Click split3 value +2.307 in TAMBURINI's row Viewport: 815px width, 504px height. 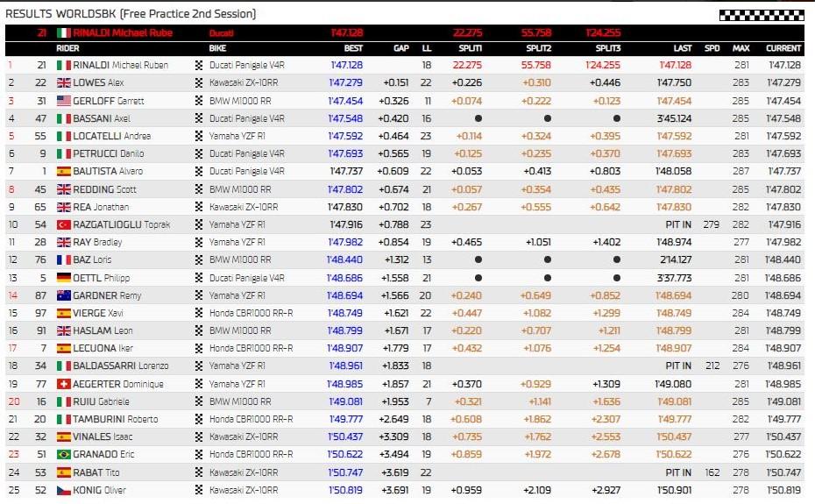[606, 419]
